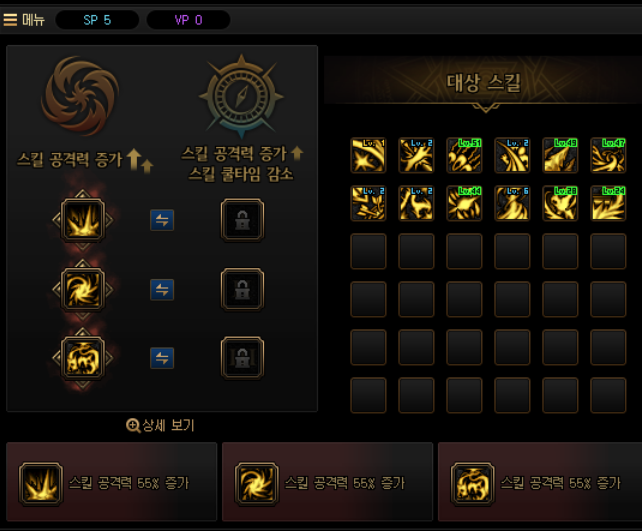The width and height of the screenshot is (642, 531).
Task: Click the SP 5 points indicator
Action: (97, 20)
